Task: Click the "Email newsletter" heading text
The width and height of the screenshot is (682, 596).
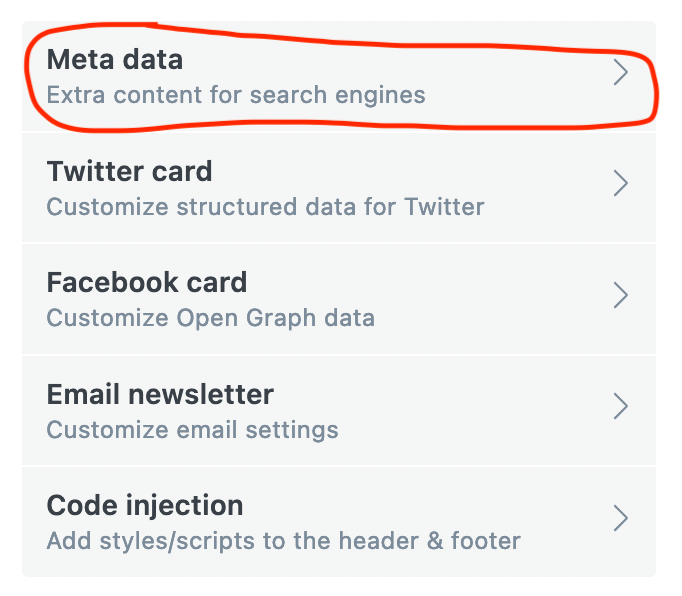Action: coord(160,393)
